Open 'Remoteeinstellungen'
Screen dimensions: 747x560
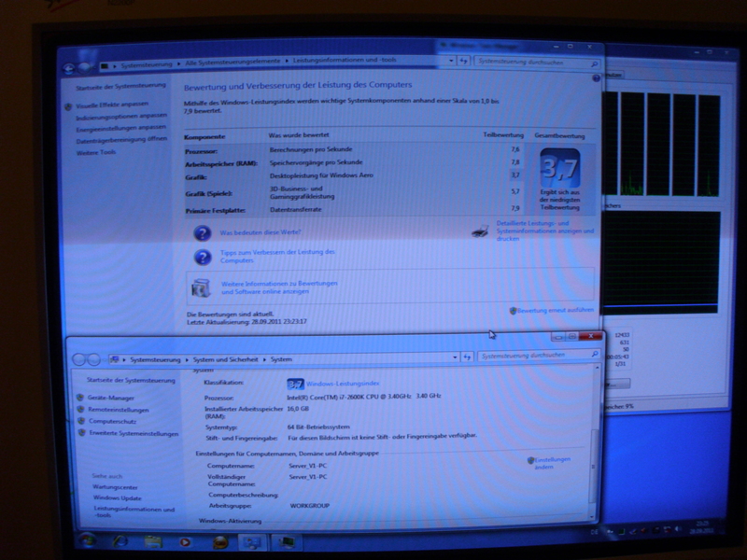click(119, 410)
